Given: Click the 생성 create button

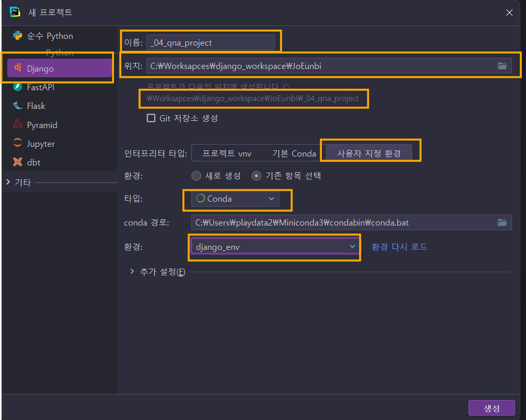Looking at the screenshot, I should pyautogui.click(x=491, y=408).
